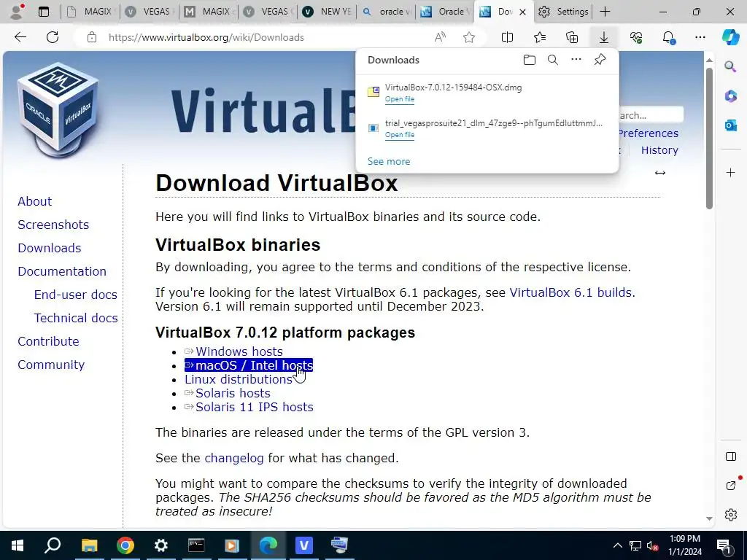This screenshot has height=560, width=747.
Task: Add this page to favorites star
Action: pos(469,37)
